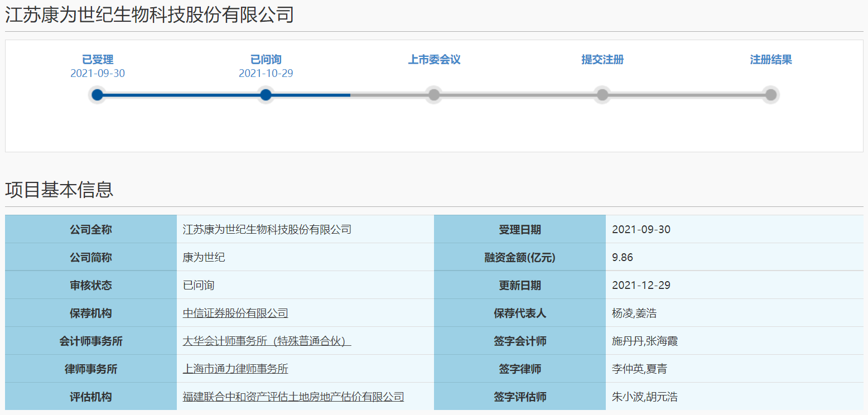Screen dimensions: 868x415
Task: Click the signing appraisers 朱小波,胡元浩
Action: pos(645,397)
